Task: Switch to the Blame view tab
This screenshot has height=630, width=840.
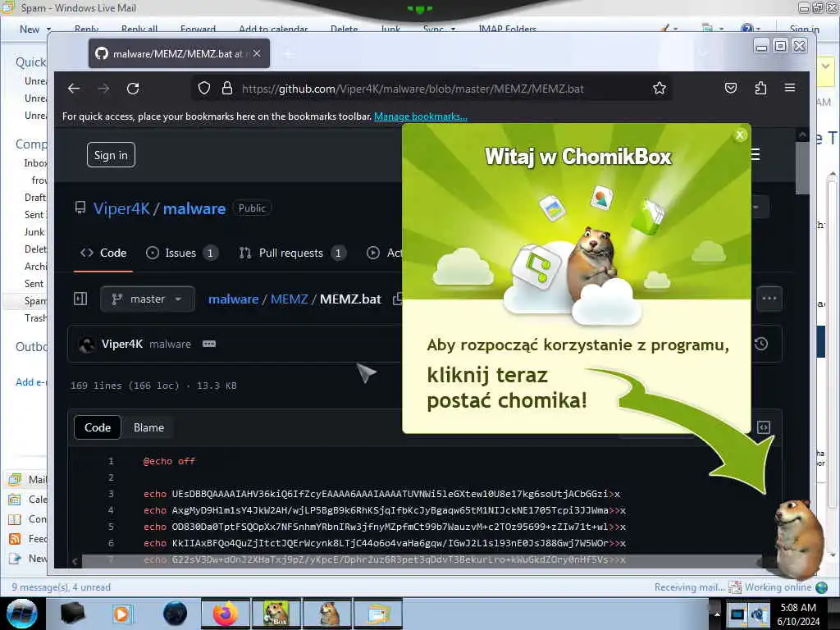Action: [148, 427]
